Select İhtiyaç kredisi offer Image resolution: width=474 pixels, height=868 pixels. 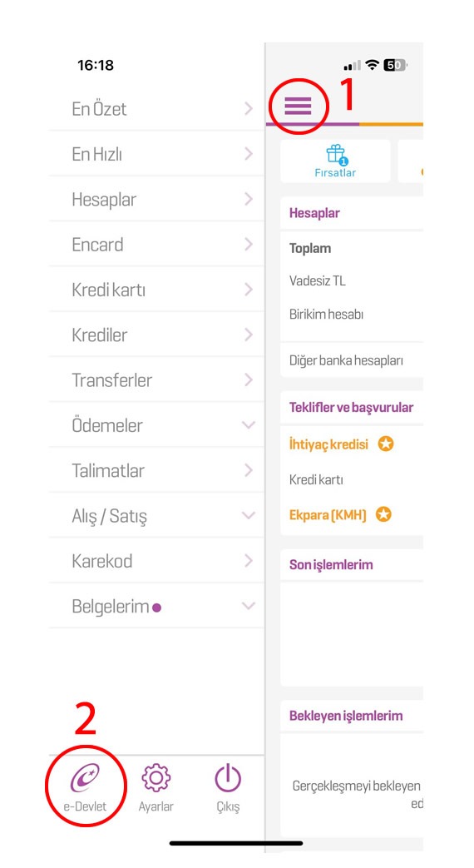point(328,444)
